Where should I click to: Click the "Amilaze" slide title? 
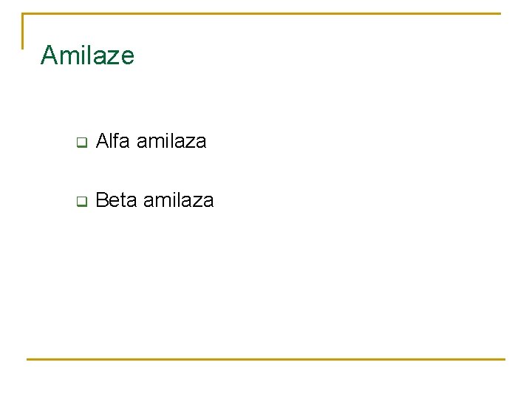tap(87, 55)
